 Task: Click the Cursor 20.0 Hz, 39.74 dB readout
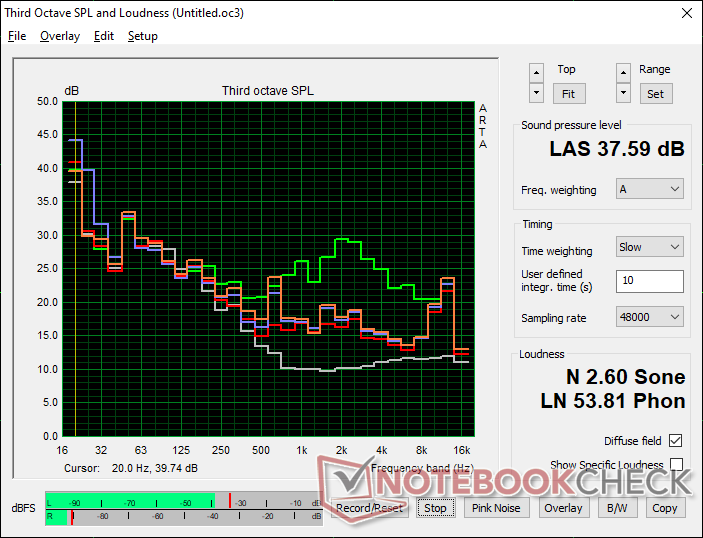(x=131, y=468)
